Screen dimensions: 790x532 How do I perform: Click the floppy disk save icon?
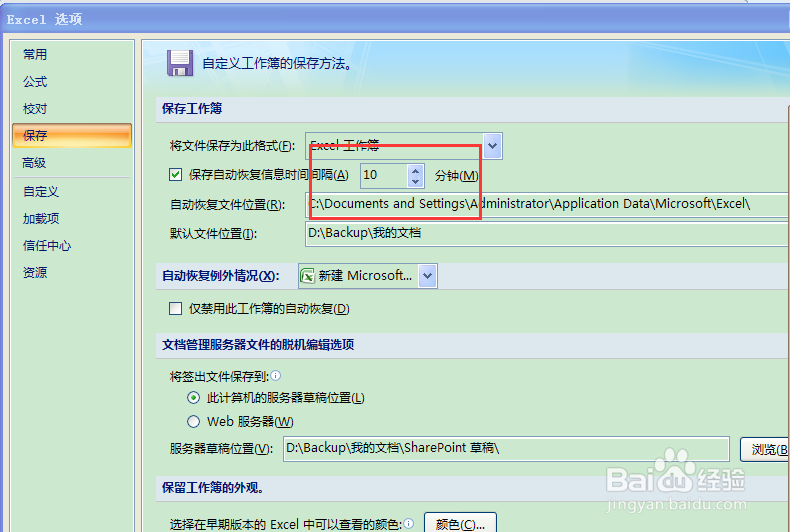(180, 63)
